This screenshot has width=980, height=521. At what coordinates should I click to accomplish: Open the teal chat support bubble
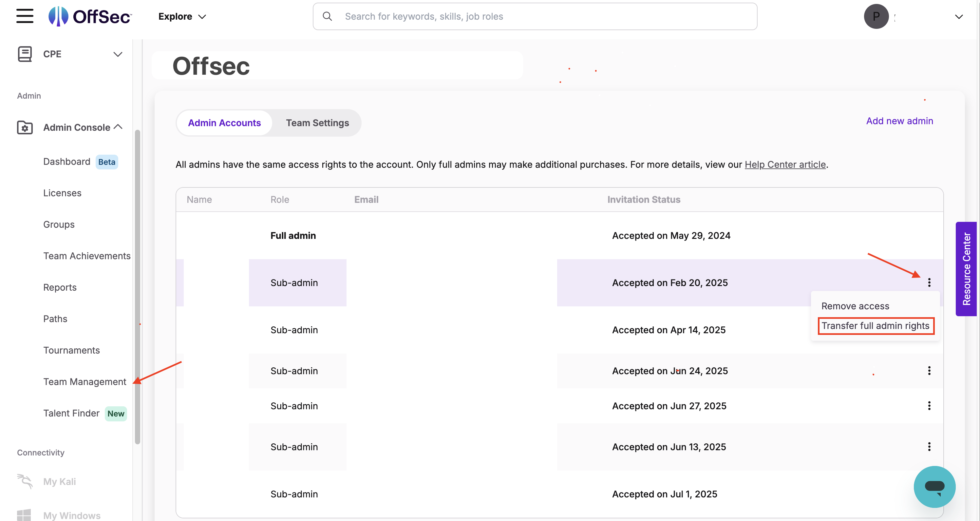click(x=934, y=486)
